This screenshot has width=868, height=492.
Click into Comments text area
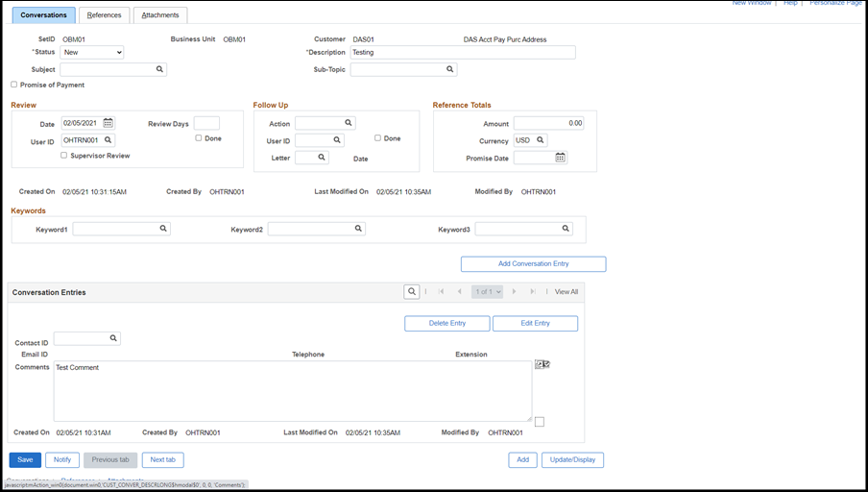tap(293, 391)
